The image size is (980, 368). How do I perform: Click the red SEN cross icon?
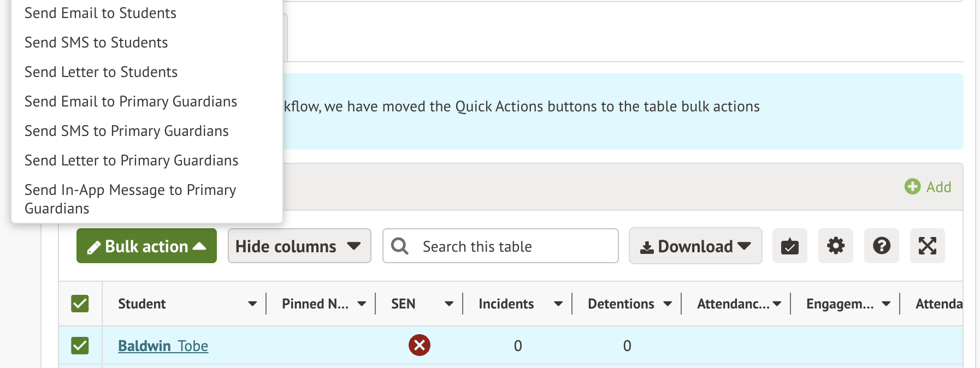pyautogui.click(x=419, y=346)
